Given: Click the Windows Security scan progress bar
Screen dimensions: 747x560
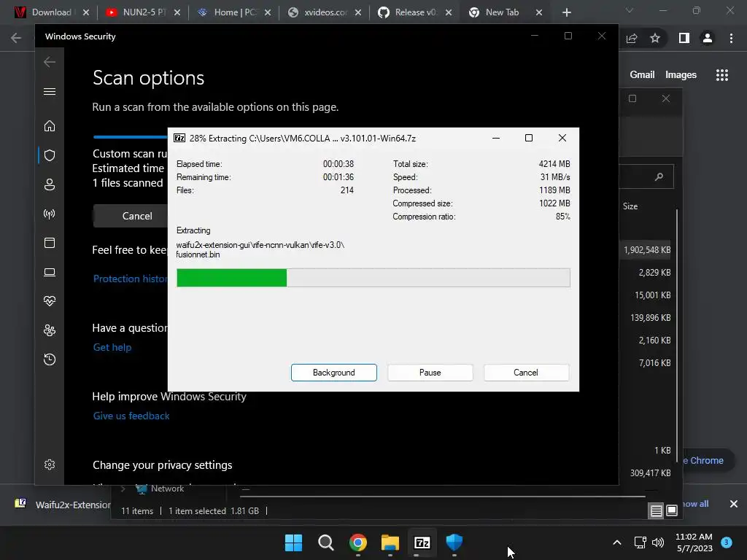Looking at the screenshot, I should tap(131, 137).
